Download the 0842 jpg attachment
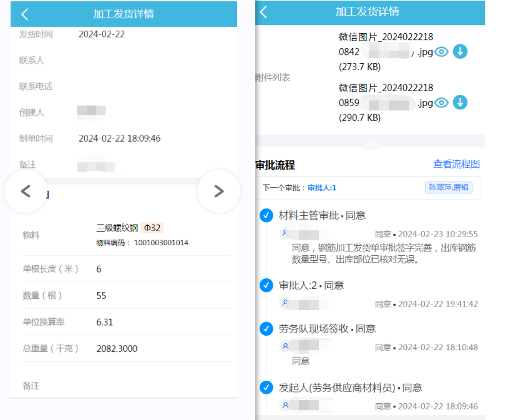This screenshot has width=528, height=420. 460,52
